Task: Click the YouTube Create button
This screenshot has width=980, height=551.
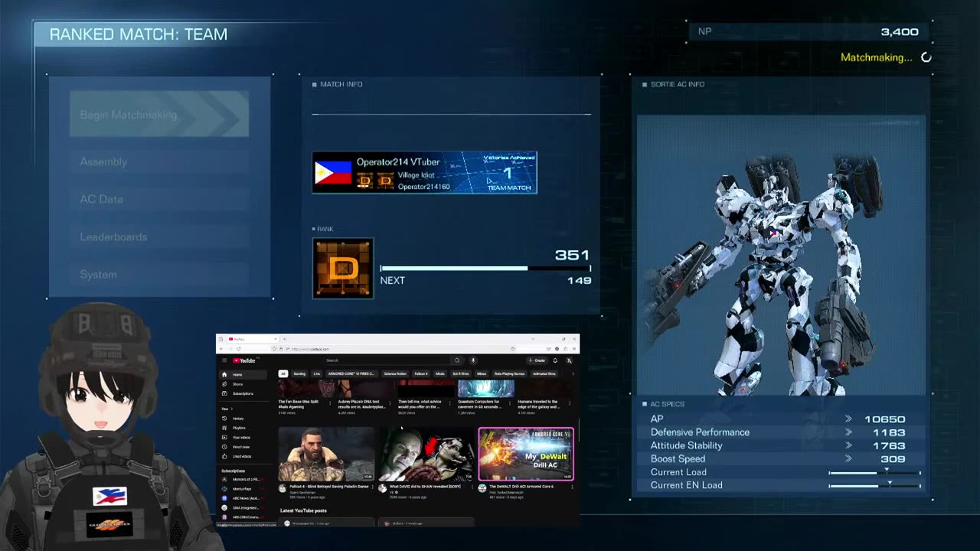Action: tap(537, 360)
